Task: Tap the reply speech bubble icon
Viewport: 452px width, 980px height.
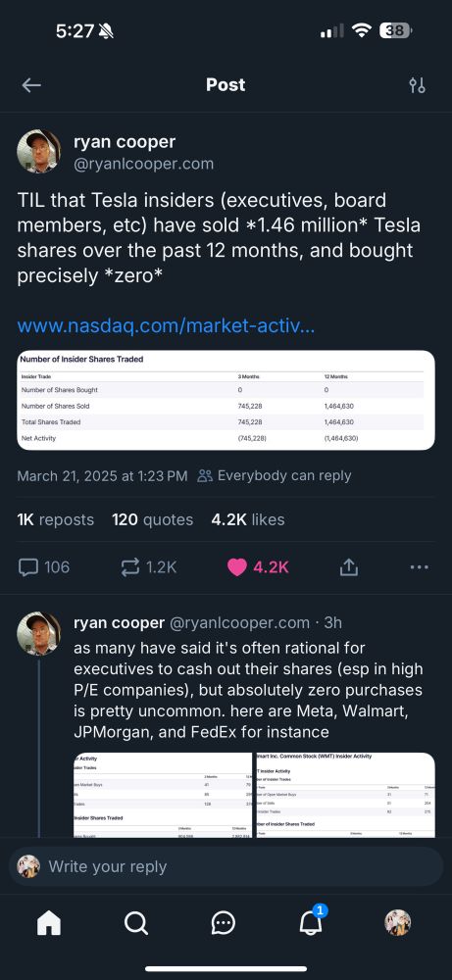Action: [x=28, y=566]
